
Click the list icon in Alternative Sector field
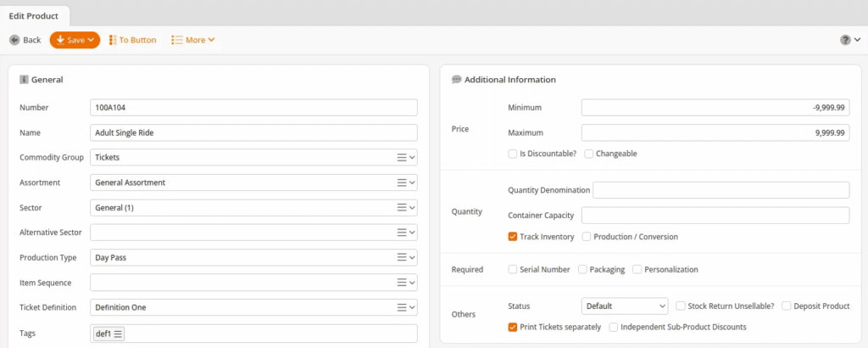point(402,233)
